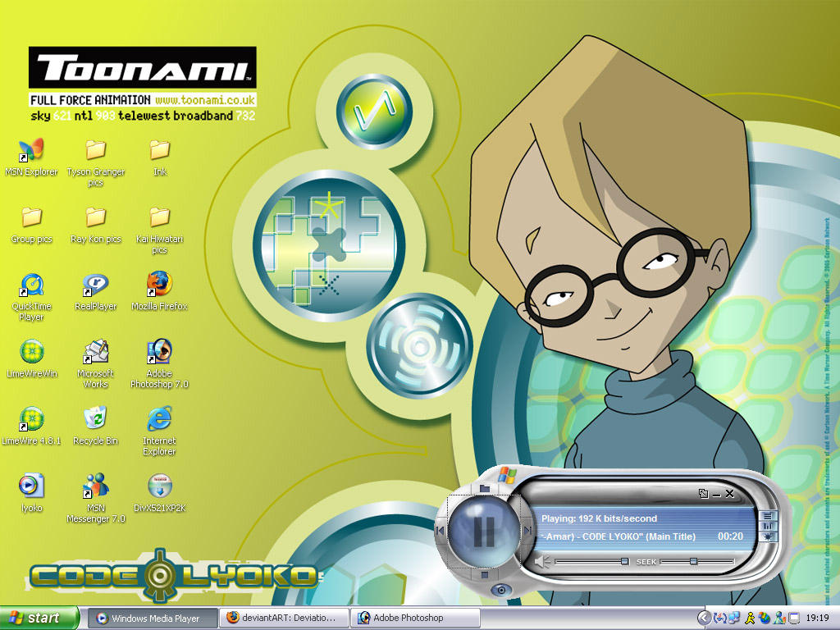The image size is (840, 630).
Task: Pause playback in Windows Media Player
Action: coord(486,530)
